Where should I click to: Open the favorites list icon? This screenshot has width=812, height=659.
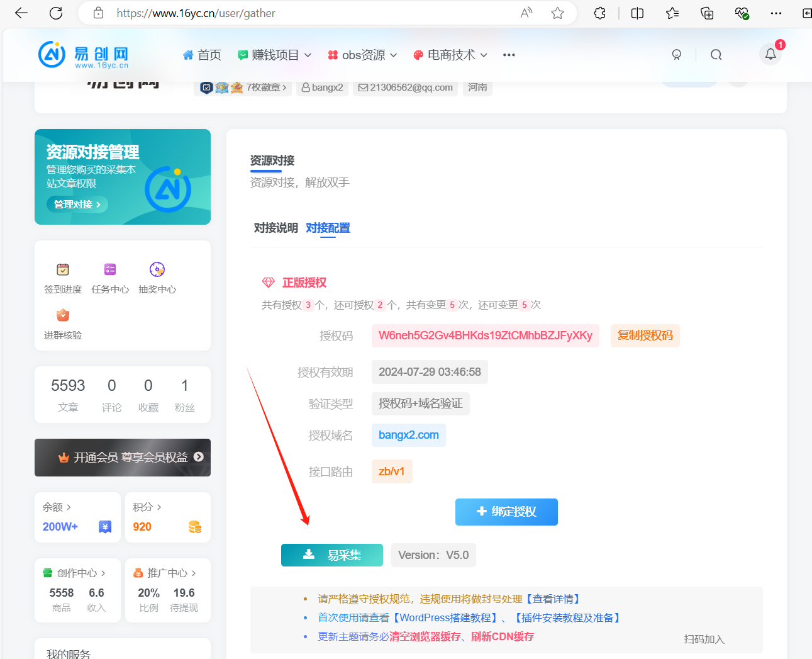click(x=672, y=13)
